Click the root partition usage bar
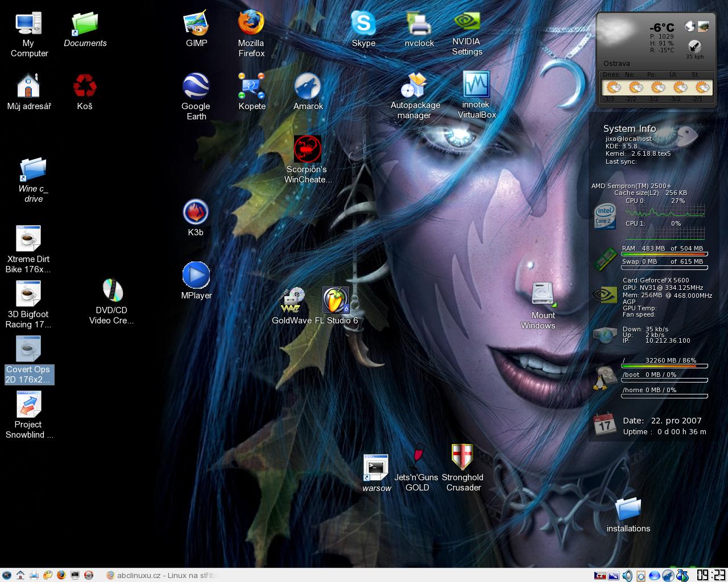728x582 pixels. (664, 367)
